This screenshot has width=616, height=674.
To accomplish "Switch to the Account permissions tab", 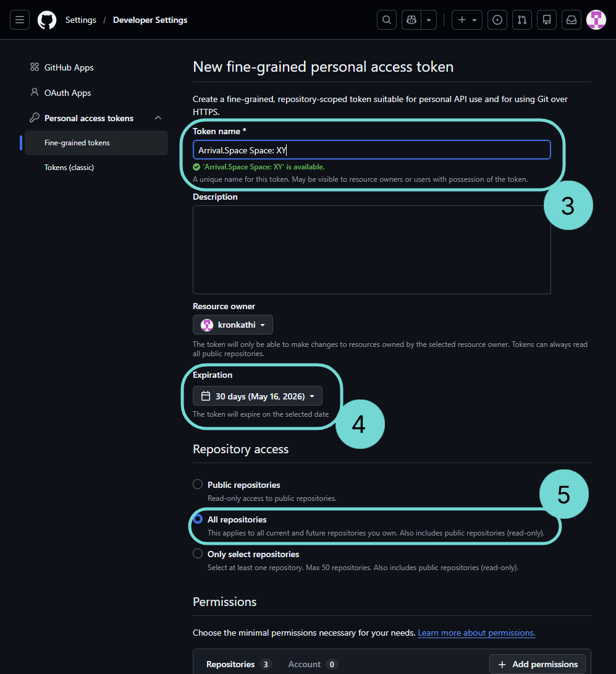I will pyautogui.click(x=305, y=664).
